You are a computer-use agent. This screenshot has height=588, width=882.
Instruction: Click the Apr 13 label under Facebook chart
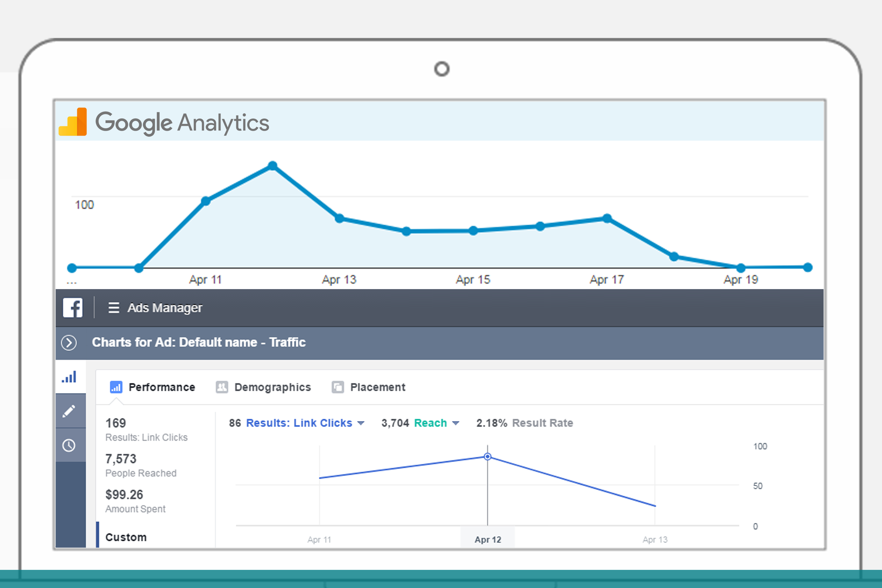(655, 540)
